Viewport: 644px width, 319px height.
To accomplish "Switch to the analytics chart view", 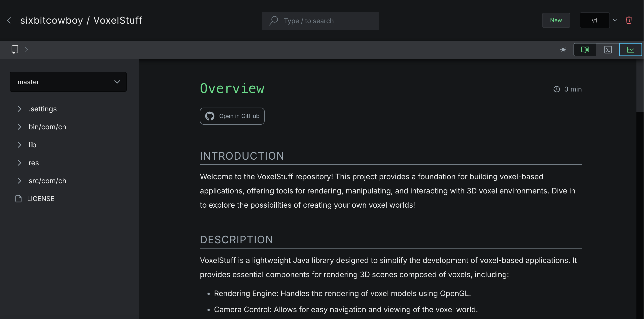I will [x=631, y=49].
